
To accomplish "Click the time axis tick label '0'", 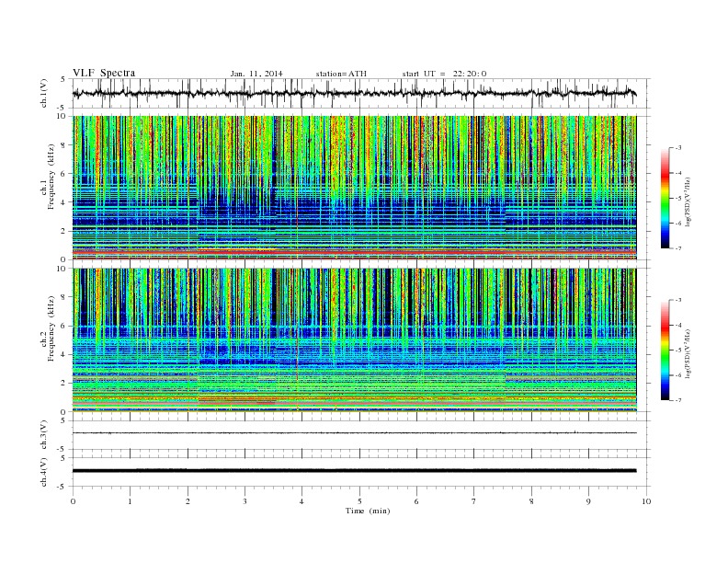I will pyautogui.click(x=73, y=501).
